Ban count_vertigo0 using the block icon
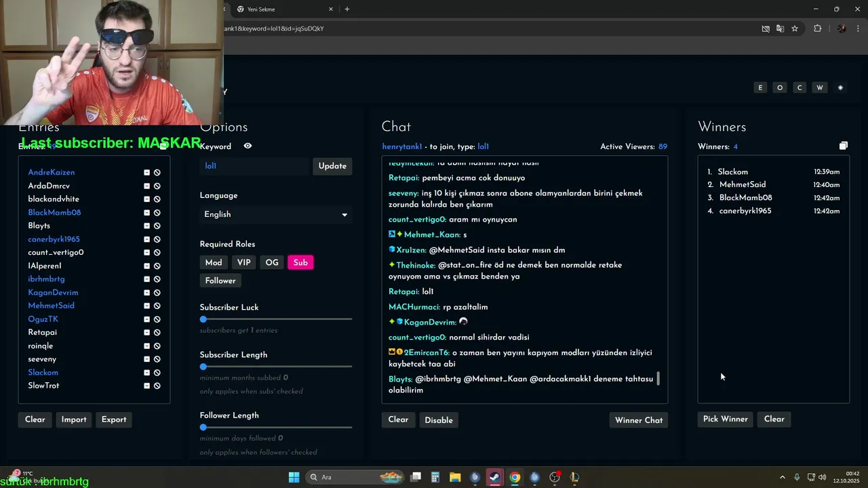The image size is (868, 488). (x=157, y=253)
